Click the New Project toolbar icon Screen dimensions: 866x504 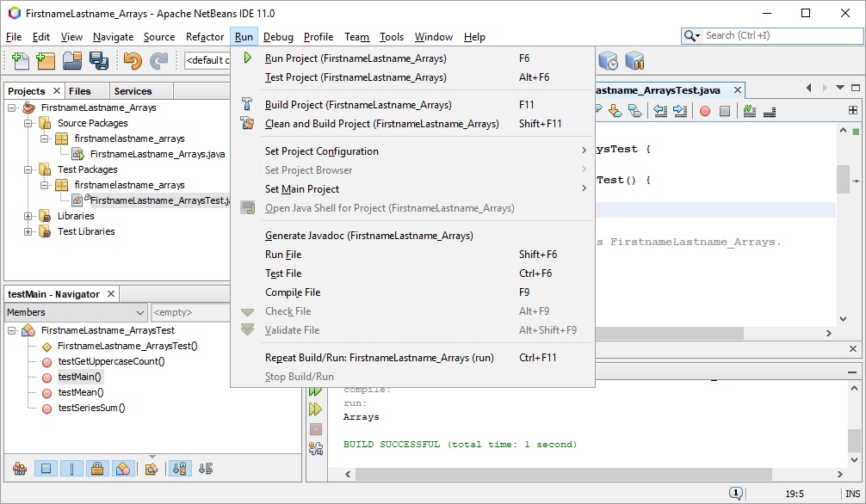(46, 60)
